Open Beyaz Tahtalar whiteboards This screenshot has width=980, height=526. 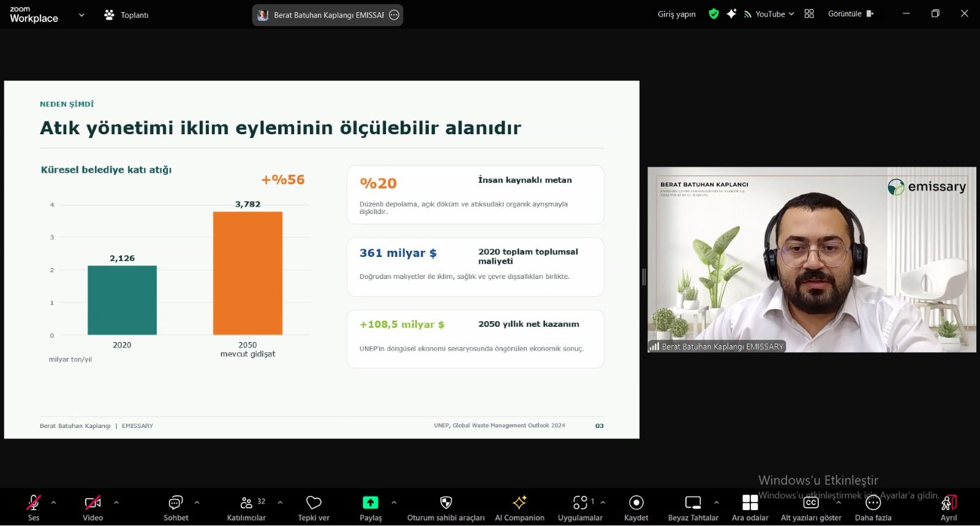click(x=693, y=503)
